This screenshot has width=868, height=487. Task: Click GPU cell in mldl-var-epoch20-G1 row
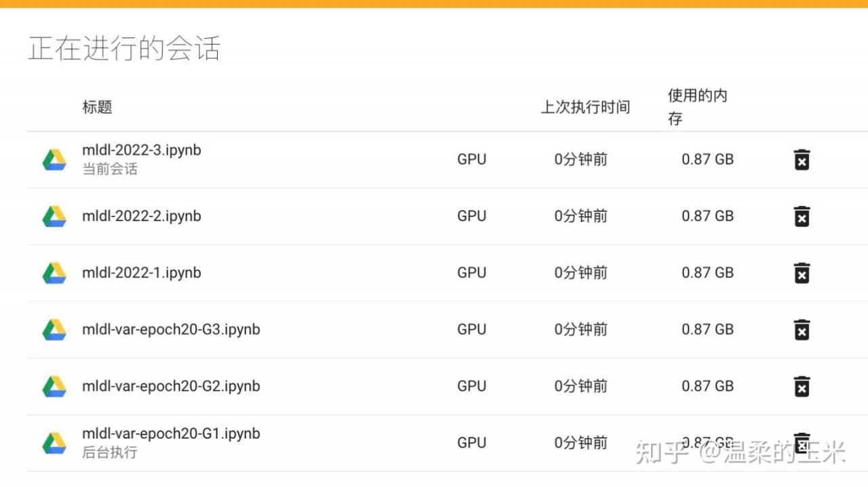click(x=472, y=442)
